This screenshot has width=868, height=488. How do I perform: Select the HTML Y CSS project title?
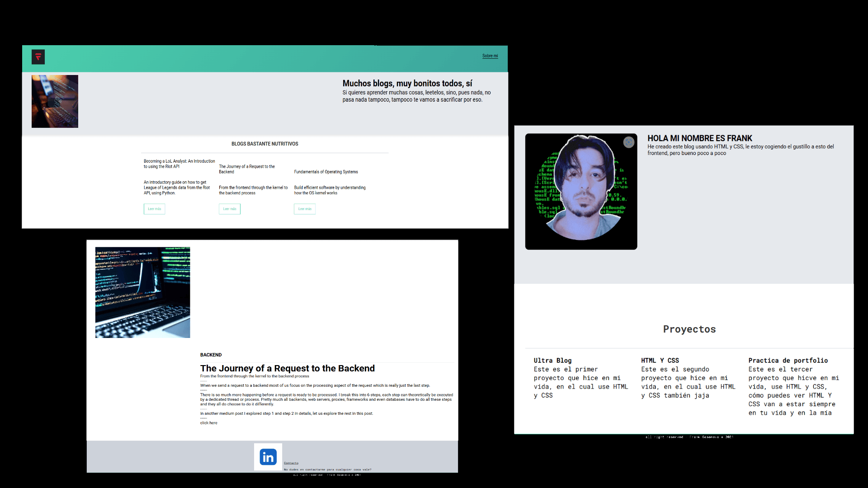[660, 361]
